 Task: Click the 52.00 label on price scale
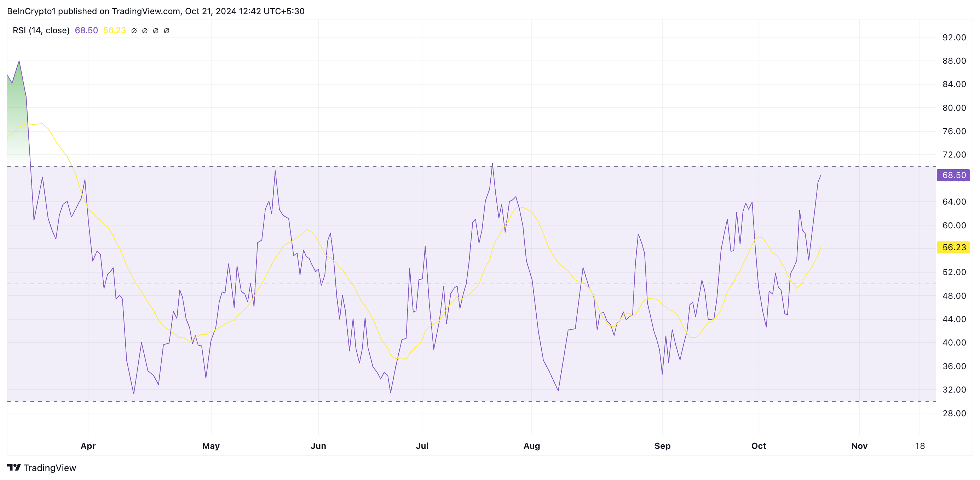coord(954,272)
